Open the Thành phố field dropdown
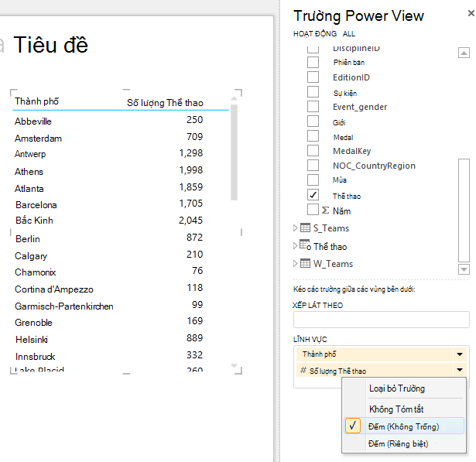Viewport: 476px width, 462px height. (x=460, y=354)
